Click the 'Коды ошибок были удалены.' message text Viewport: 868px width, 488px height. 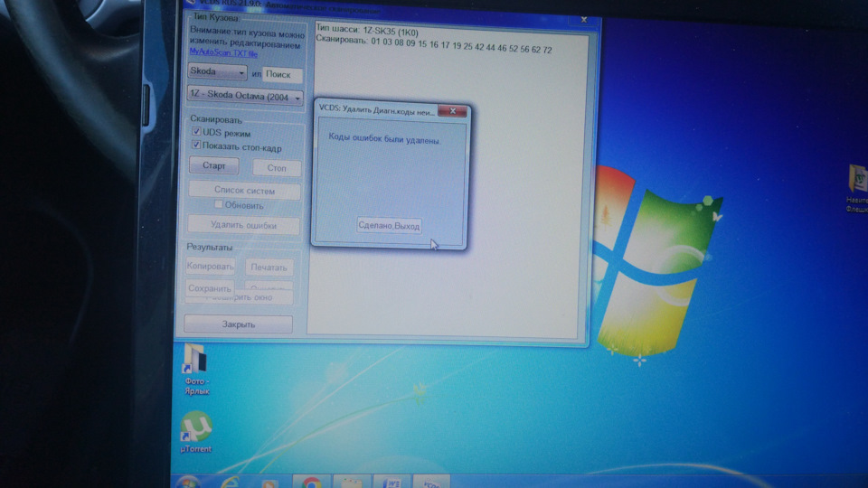point(384,137)
